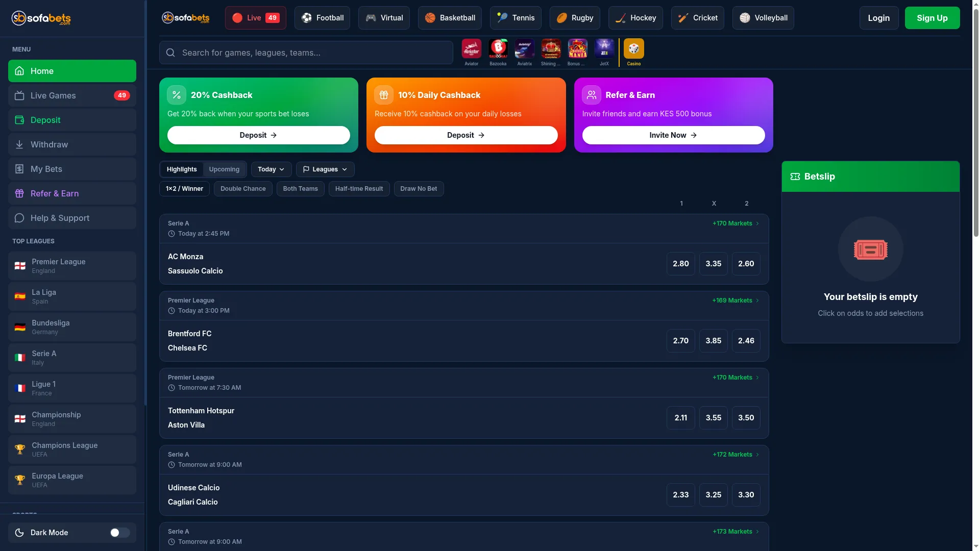The width and height of the screenshot is (980, 551).
Task: Select the Draw No Bet market
Action: tap(419, 189)
